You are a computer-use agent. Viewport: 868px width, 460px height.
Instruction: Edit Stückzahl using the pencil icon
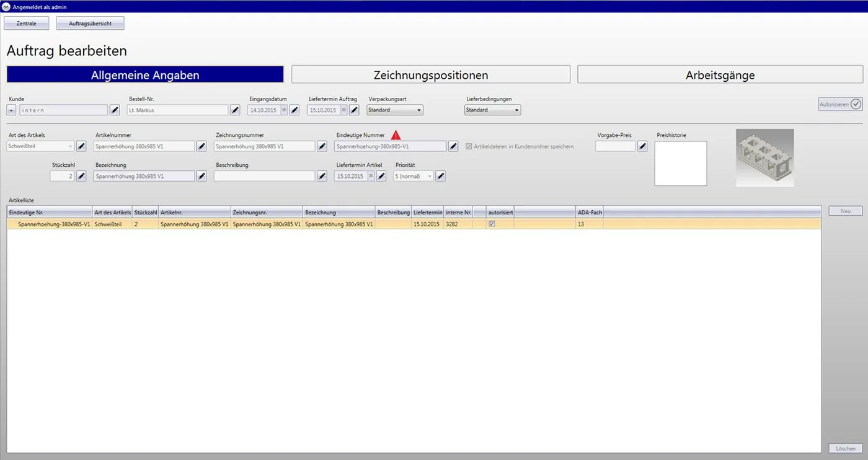coord(81,176)
